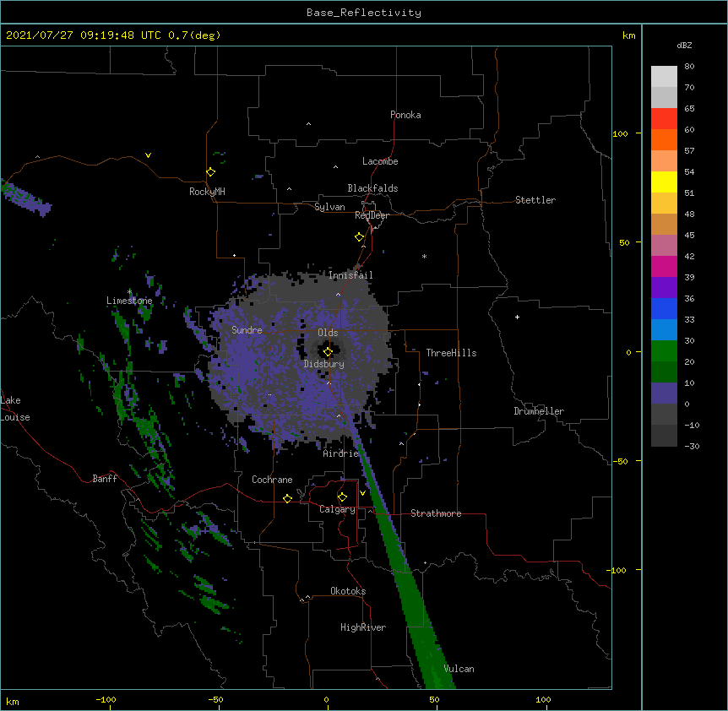Click the RockyMH town label
The height and width of the screenshot is (711, 728).
(x=207, y=192)
